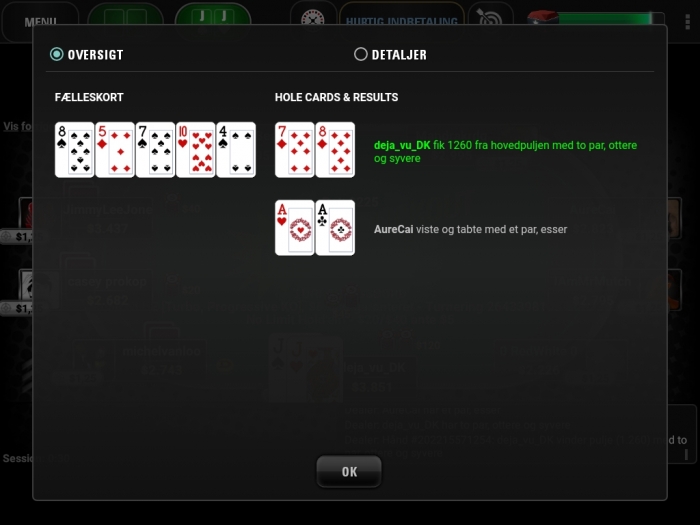Switch to the DETALJER view option
Viewport: 700px width, 525px height.
pos(361,54)
